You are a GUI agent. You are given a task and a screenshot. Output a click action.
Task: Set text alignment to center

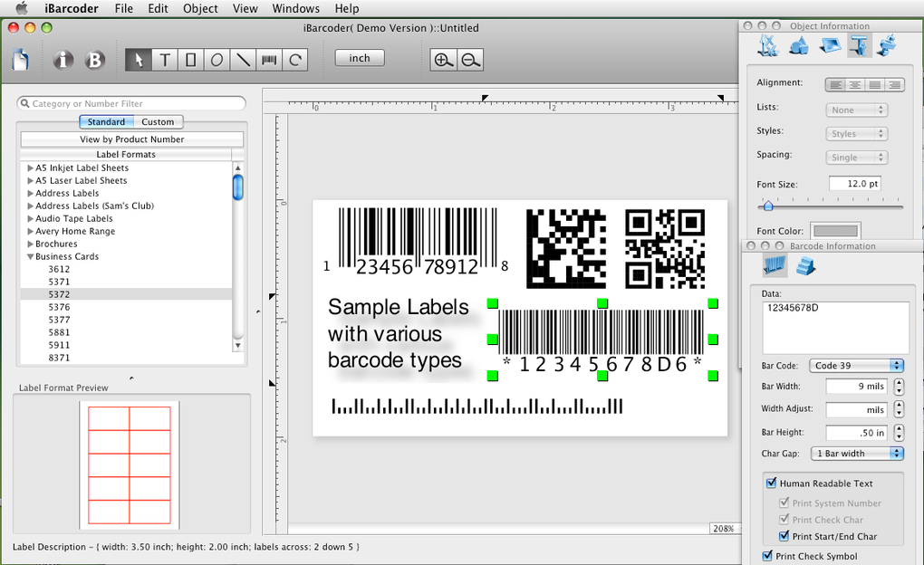(855, 85)
